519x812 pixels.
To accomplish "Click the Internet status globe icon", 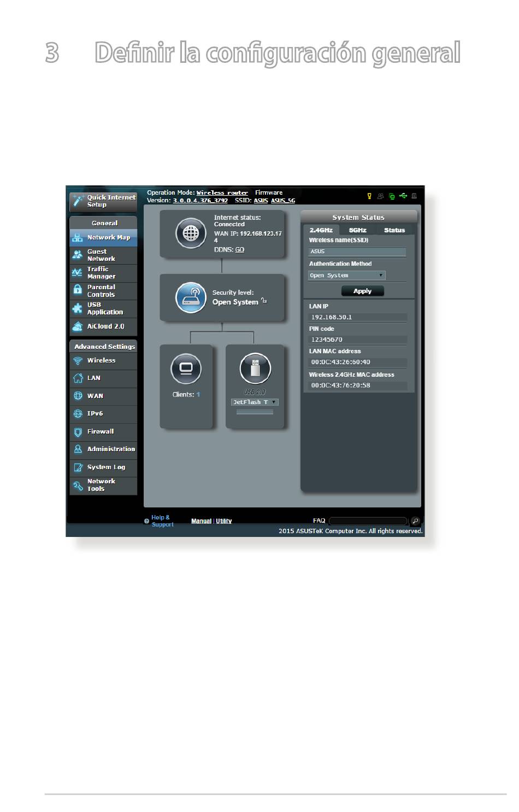I will pyautogui.click(x=191, y=233).
